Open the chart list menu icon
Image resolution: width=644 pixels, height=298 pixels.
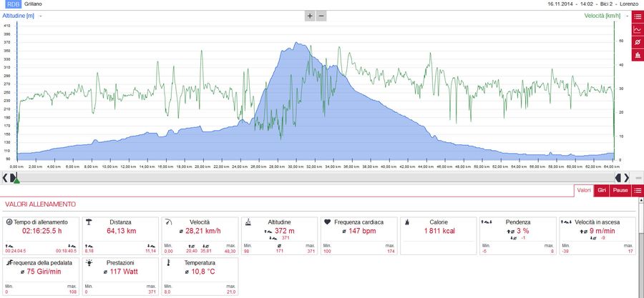[x=638, y=17]
